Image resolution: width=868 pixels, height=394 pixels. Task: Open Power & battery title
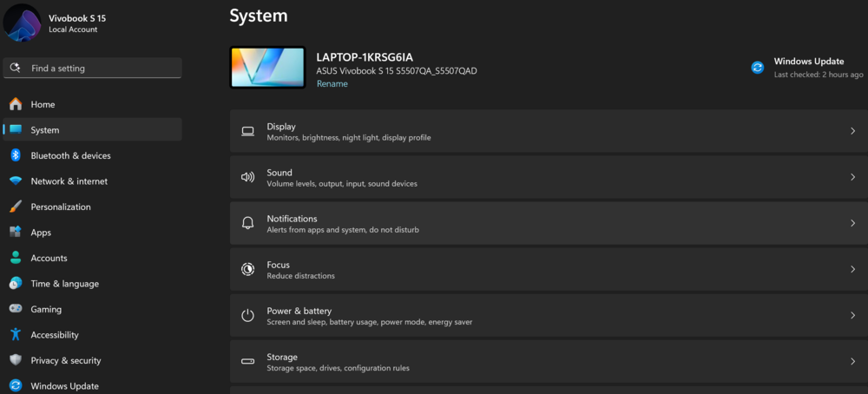tap(299, 311)
